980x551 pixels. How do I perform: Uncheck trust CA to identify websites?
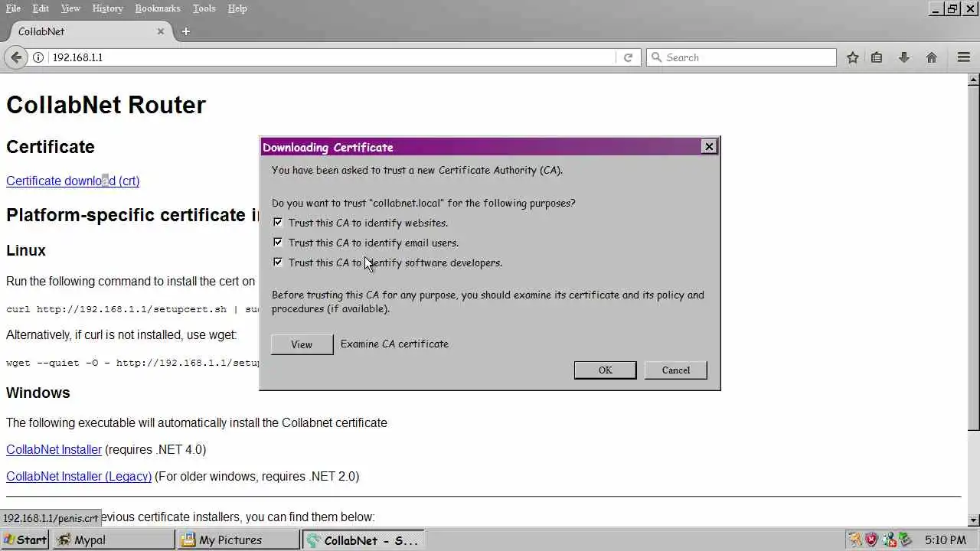(278, 223)
